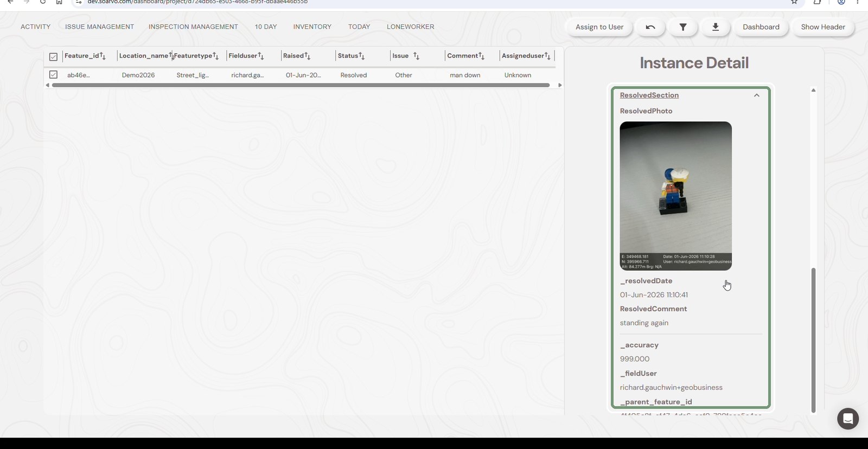Click Show Header button

823,27
